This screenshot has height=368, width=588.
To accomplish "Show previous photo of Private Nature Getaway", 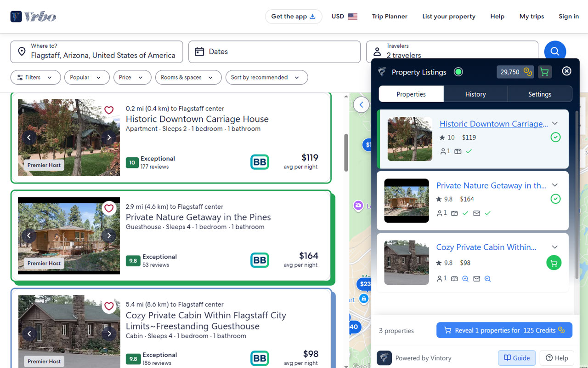I will pyautogui.click(x=29, y=236).
